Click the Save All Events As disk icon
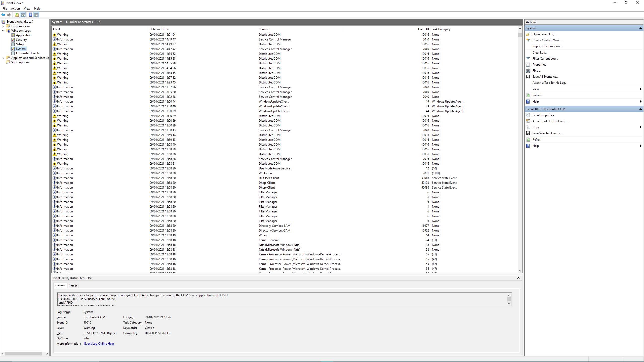The image size is (644, 362). pos(528,77)
